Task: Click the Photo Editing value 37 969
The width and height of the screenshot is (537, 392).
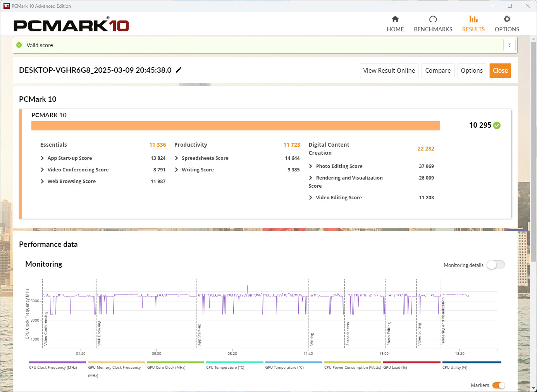Action: coord(426,166)
